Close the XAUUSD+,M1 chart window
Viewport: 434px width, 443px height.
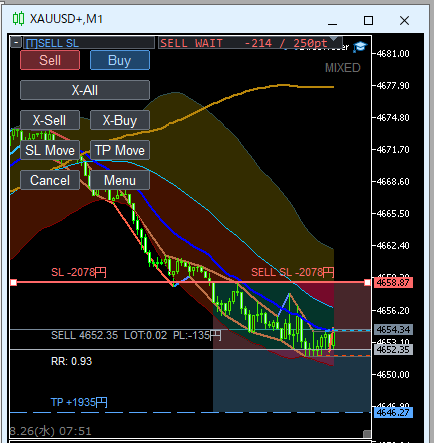tap(404, 21)
